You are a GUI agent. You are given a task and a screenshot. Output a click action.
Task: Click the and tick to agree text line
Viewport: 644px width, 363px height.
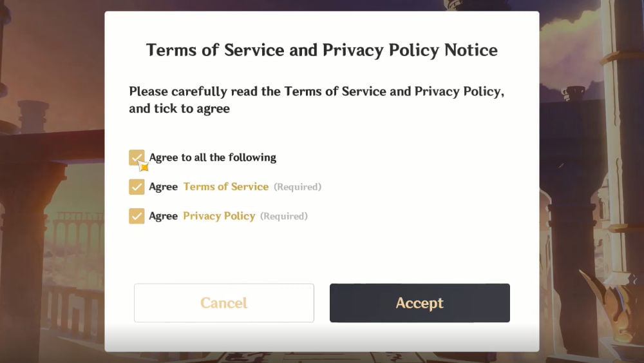pyautogui.click(x=179, y=109)
